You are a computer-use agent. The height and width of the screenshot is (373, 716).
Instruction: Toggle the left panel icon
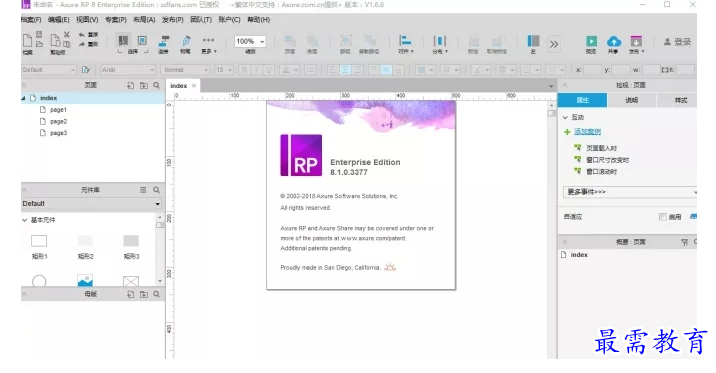533,41
